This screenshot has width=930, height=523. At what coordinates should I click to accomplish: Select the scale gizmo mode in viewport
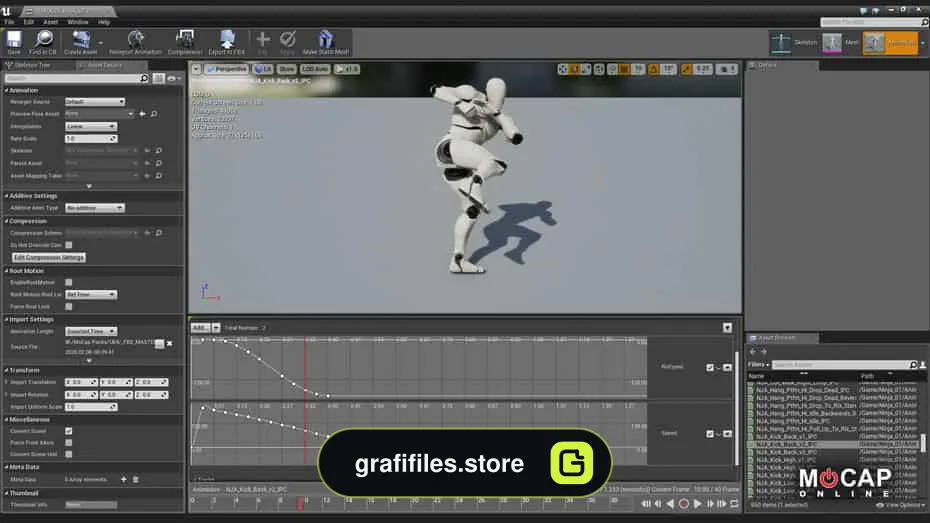(x=585, y=69)
